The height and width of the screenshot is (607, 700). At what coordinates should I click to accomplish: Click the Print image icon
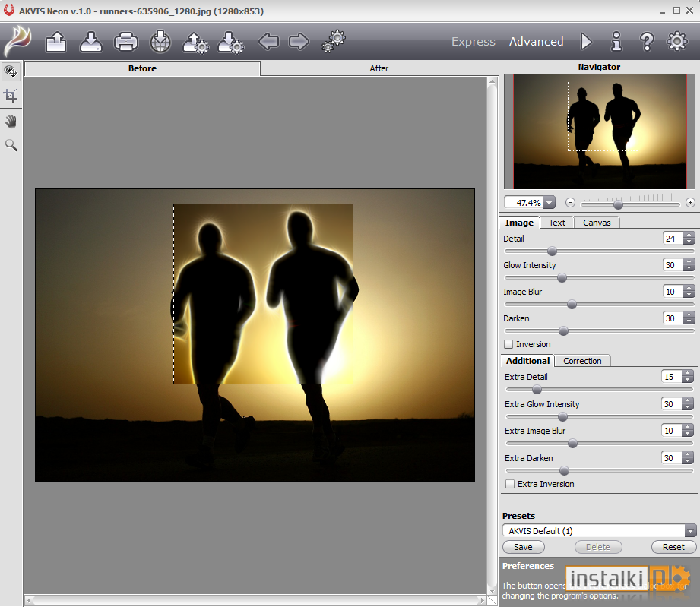tap(126, 42)
